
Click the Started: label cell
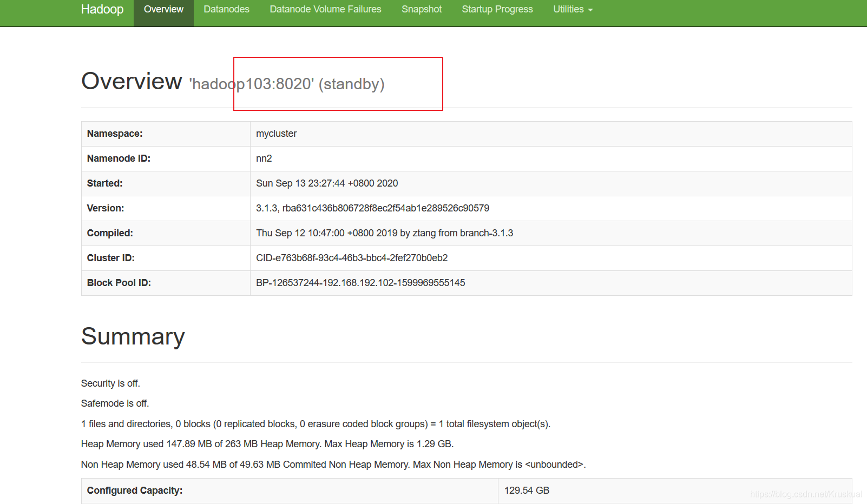[x=166, y=183]
